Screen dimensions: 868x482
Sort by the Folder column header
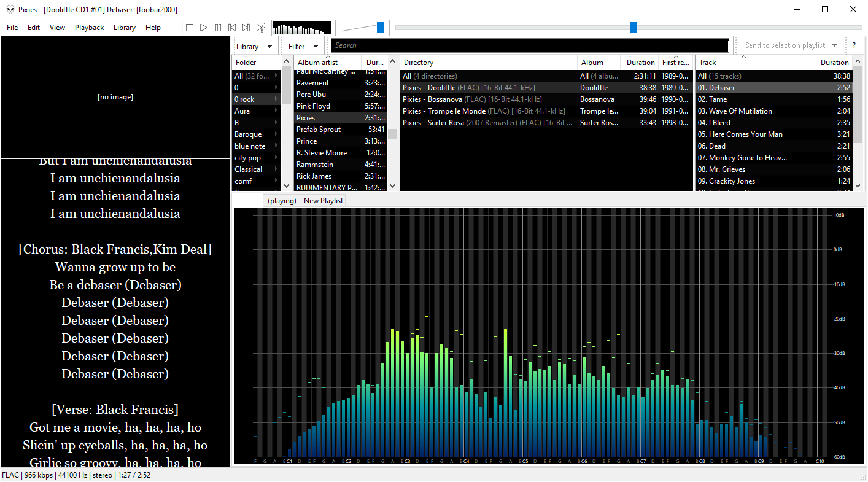(x=256, y=63)
